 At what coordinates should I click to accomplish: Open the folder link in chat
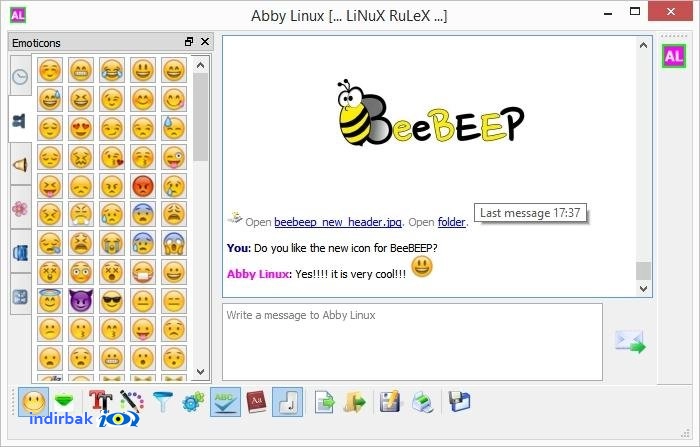(x=451, y=222)
